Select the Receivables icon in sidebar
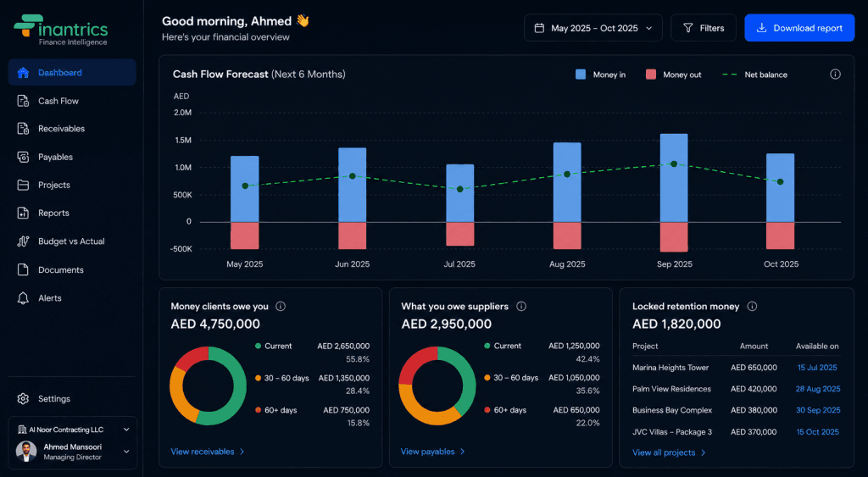This screenshot has width=868, height=477. (x=23, y=129)
